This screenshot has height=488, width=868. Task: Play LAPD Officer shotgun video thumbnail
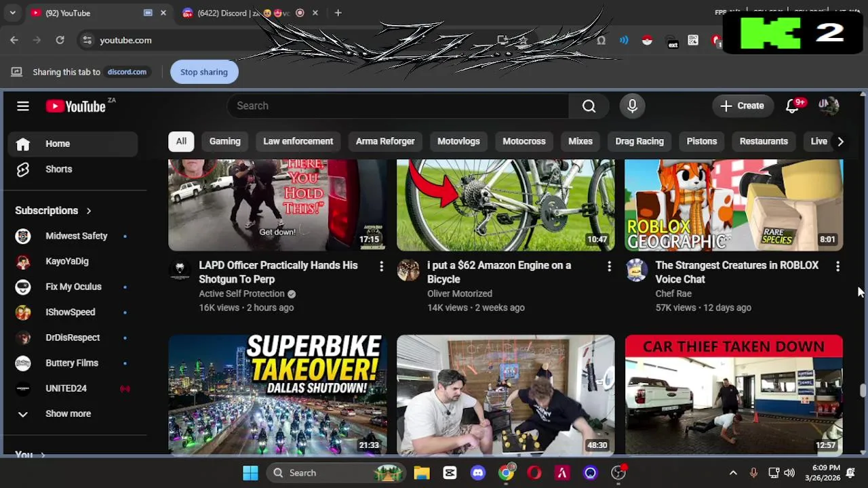pyautogui.click(x=277, y=205)
